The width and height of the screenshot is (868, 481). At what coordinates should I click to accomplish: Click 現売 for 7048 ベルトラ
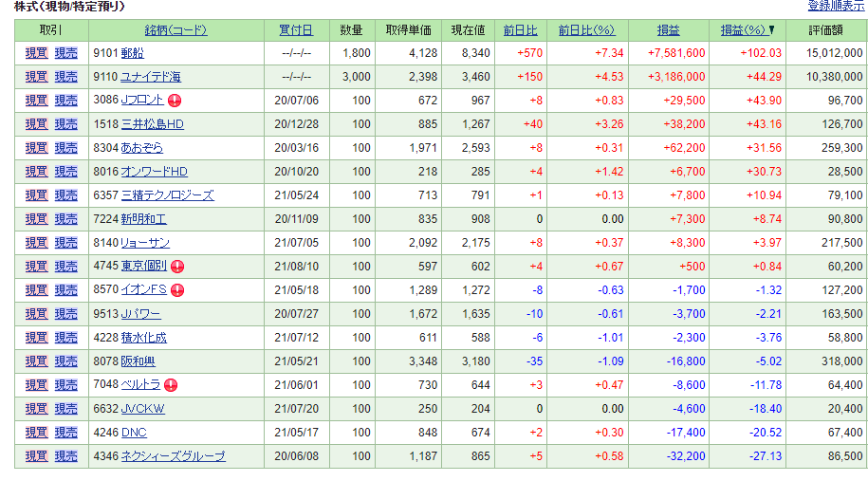coord(65,385)
